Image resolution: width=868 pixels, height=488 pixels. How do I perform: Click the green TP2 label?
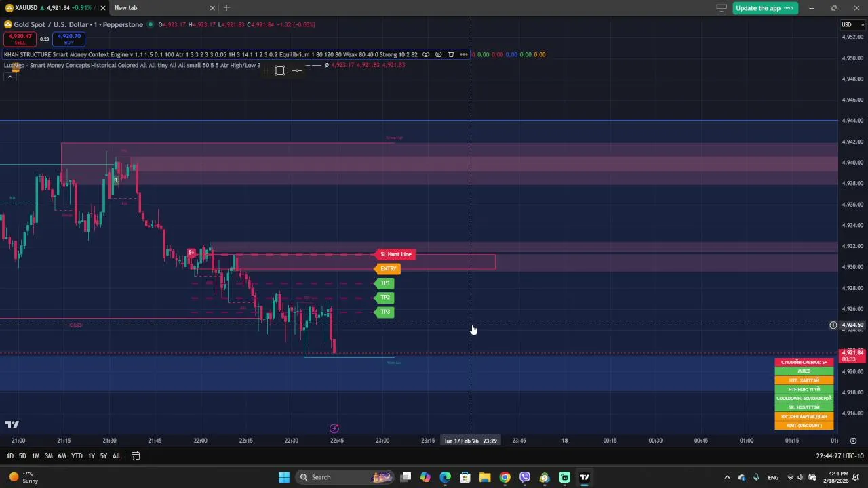384,298
